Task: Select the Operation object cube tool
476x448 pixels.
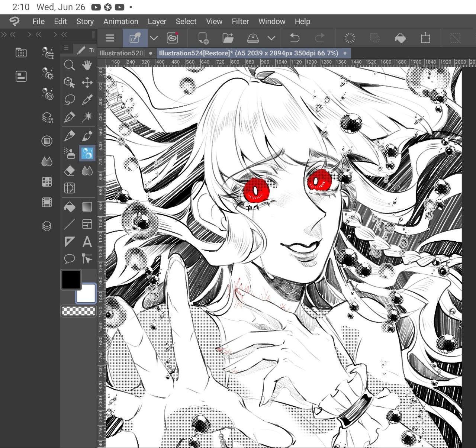Action: 70,82
